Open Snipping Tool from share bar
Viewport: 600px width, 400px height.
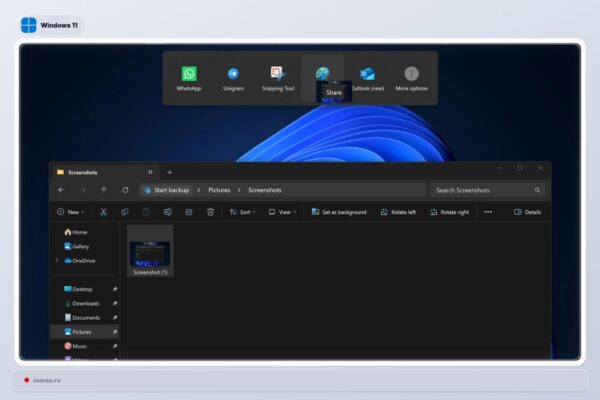coord(278,78)
